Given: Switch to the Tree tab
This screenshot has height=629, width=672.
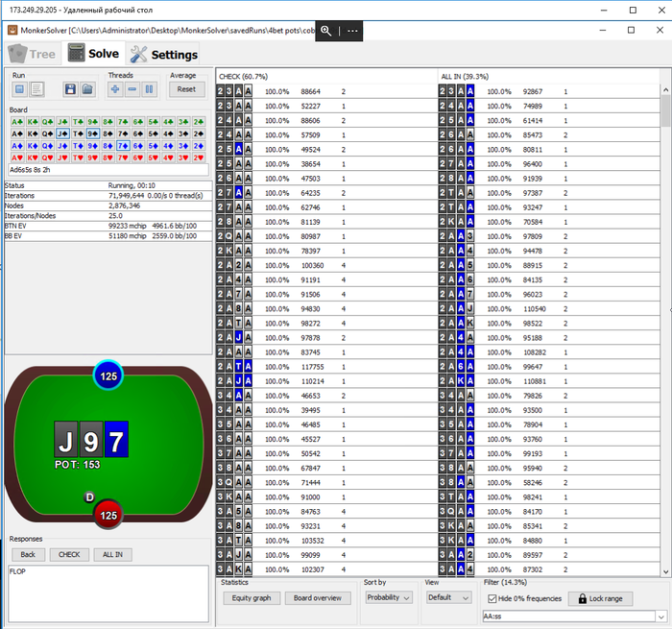Looking at the screenshot, I should (x=33, y=54).
